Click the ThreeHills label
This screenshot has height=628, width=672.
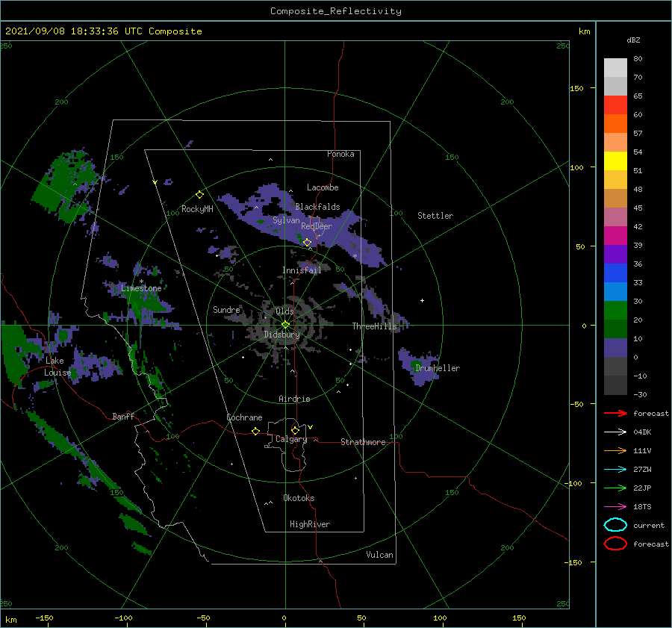coord(374,326)
